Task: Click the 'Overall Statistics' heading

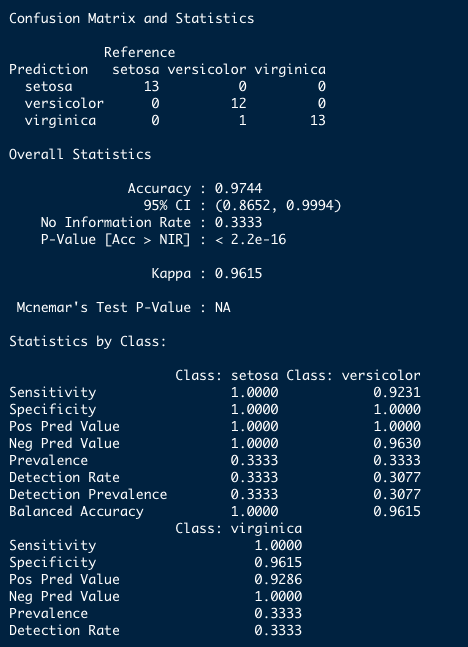Action: [80, 154]
